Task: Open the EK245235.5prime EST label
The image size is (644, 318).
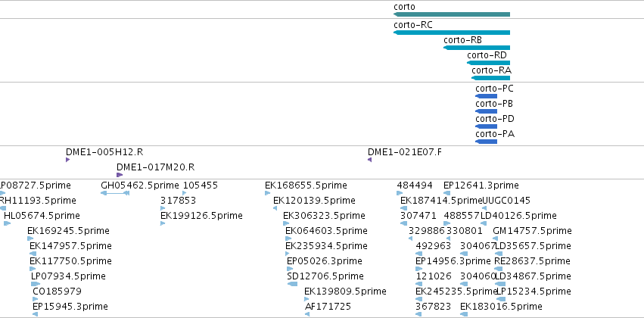Action: point(457,291)
